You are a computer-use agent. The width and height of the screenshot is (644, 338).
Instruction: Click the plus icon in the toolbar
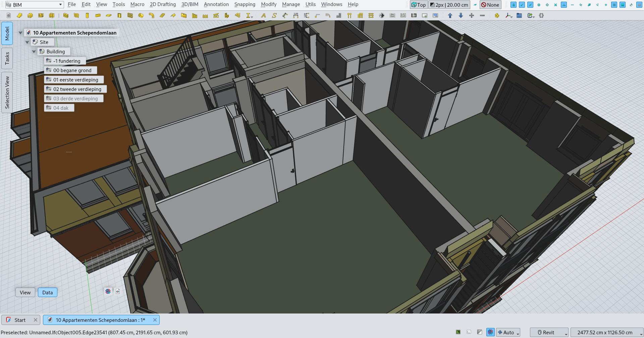pos(472,15)
